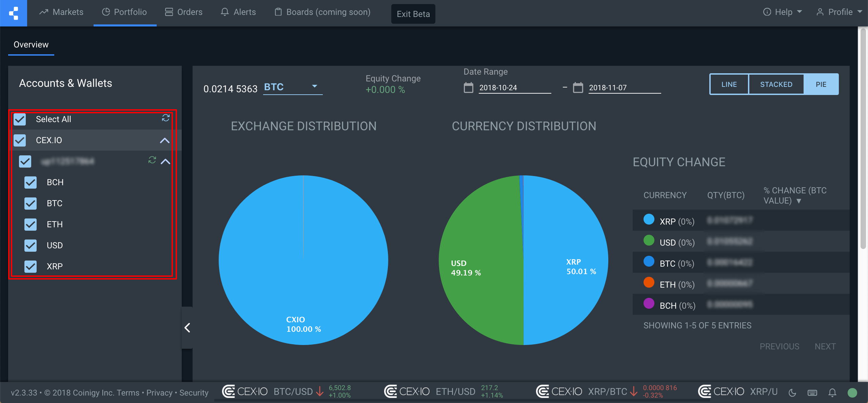Viewport: 868px width, 403px height.
Task: Click the Coinigy logo icon
Action: pyautogui.click(x=14, y=13)
